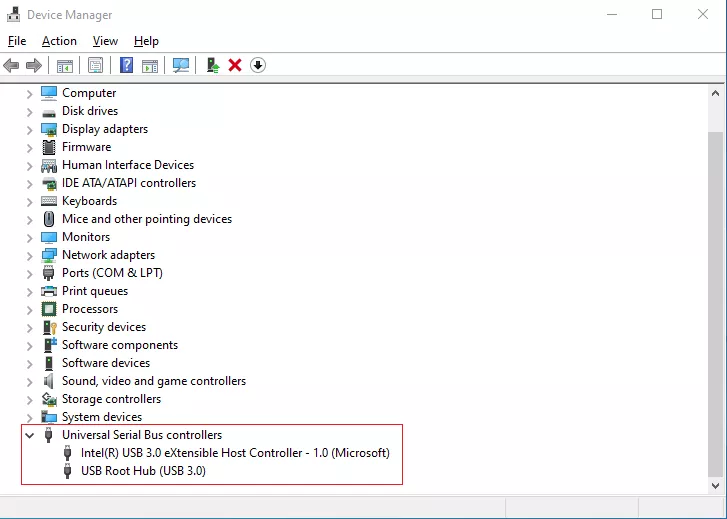Maximize the Device Manager window
727x519 pixels.
point(657,14)
